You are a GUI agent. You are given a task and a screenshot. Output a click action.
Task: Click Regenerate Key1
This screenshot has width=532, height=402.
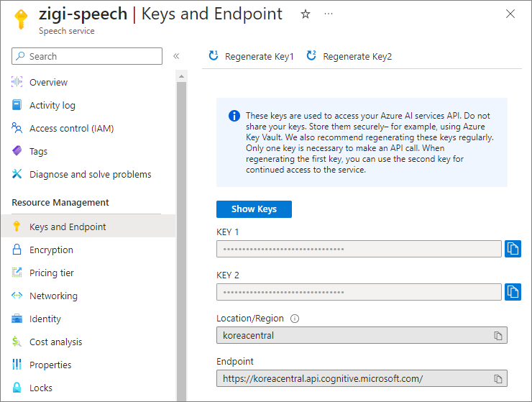(252, 56)
